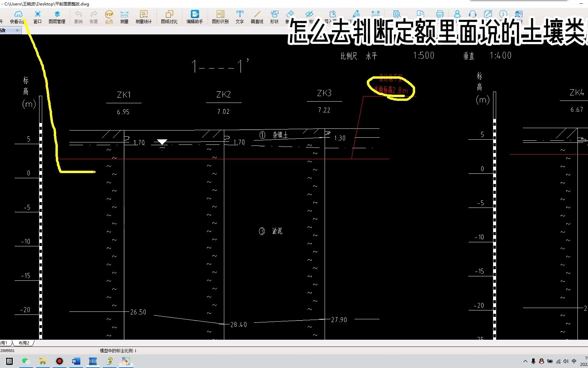
Task: Click the import/export arrow icon
Action: click(x=332, y=14)
